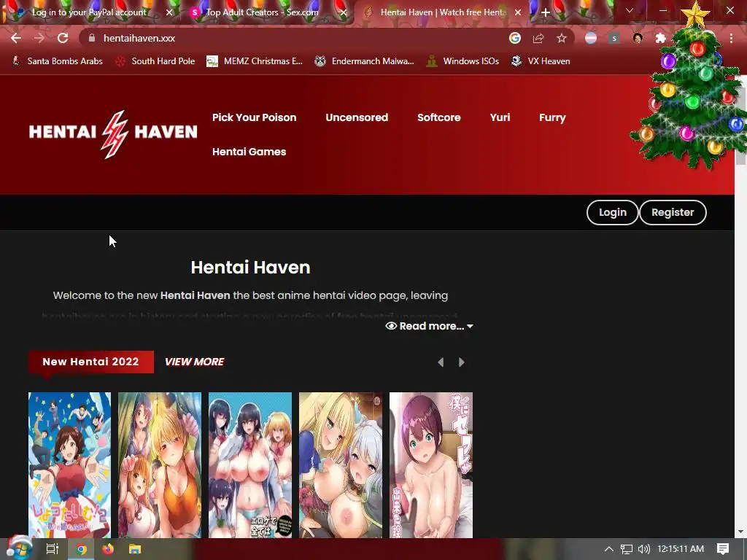Screen dimensions: 747x560
Task: Expand the Read more... description
Action: (429, 326)
